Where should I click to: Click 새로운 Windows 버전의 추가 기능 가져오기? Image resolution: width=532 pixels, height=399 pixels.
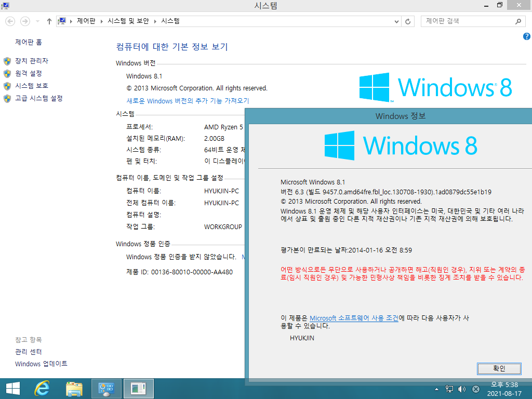tap(188, 101)
